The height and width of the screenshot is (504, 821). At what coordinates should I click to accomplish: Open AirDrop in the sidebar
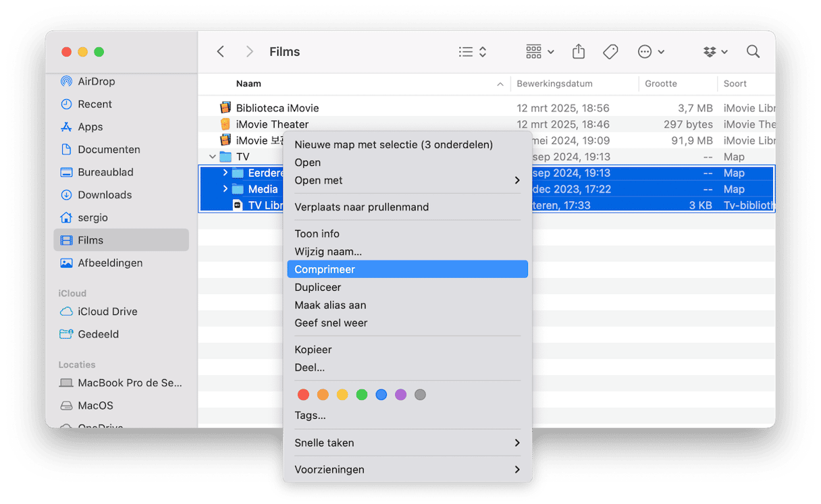pos(96,82)
